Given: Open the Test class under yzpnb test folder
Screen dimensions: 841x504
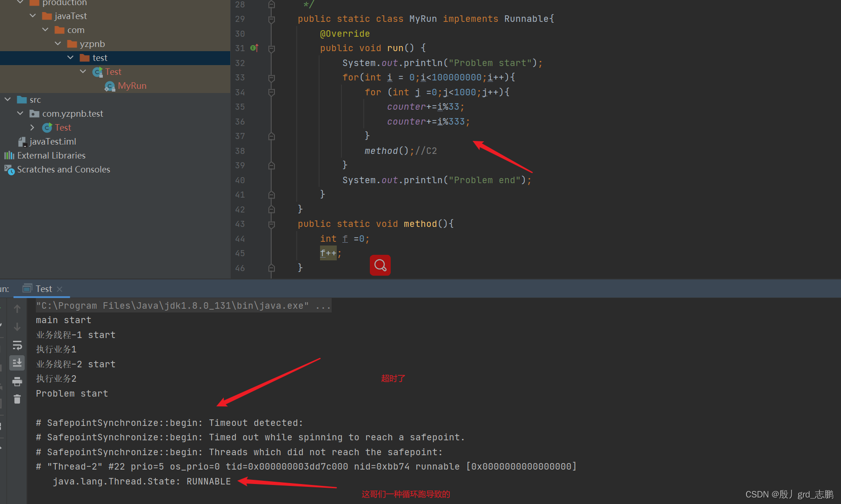Looking at the screenshot, I should [113, 72].
